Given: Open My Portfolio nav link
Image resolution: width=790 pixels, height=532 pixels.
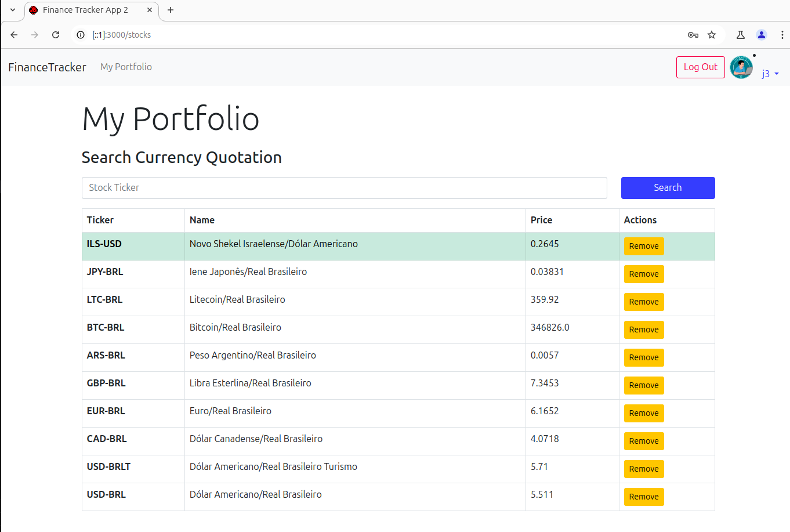Looking at the screenshot, I should 126,67.
